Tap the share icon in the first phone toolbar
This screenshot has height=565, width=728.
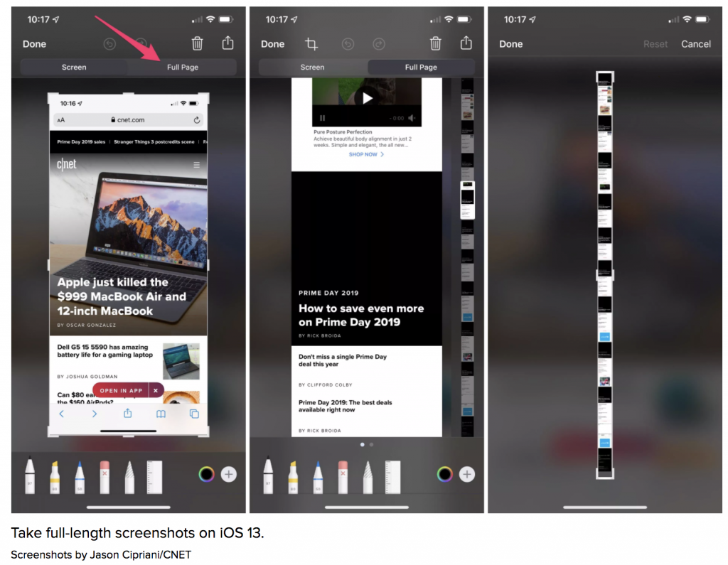click(x=227, y=43)
